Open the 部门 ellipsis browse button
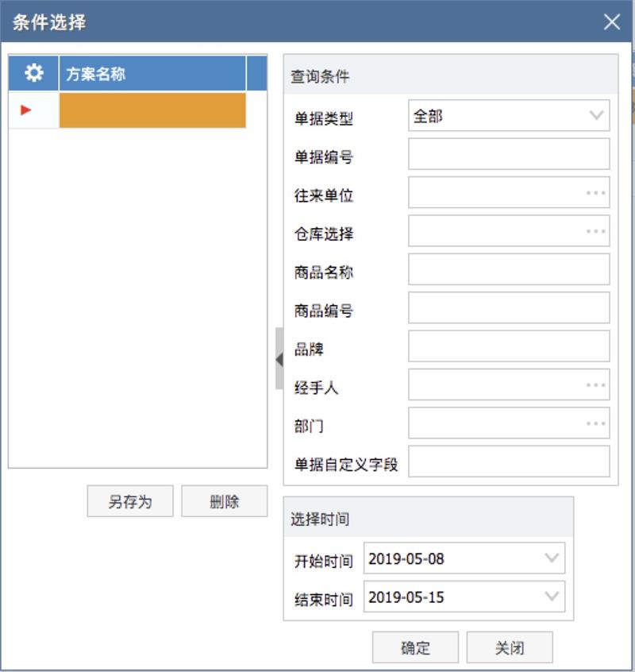The image size is (635, 672). (x=595, y=423)
